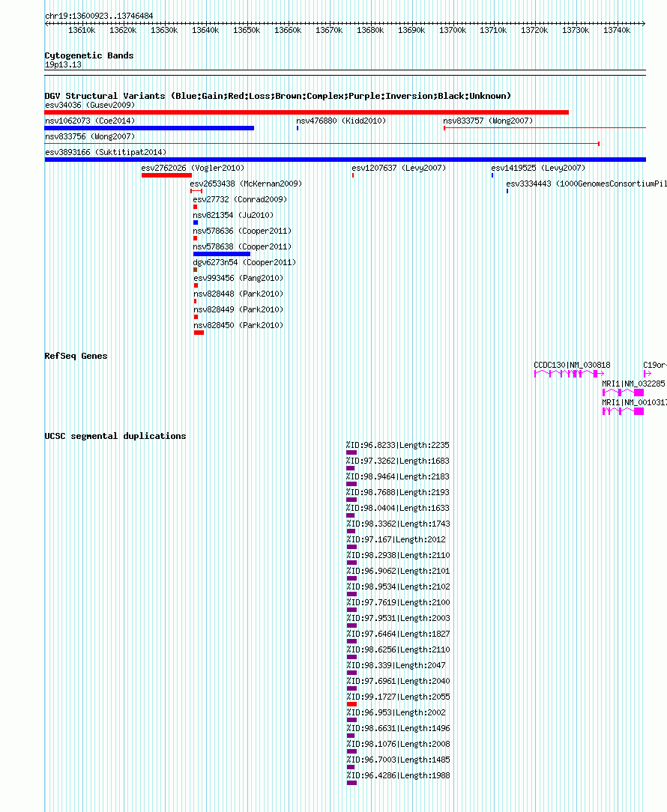Screen dimensions: 667x812
Task: Select duplication %ID:98.1076|Length:2008 label
Action: 398,744
